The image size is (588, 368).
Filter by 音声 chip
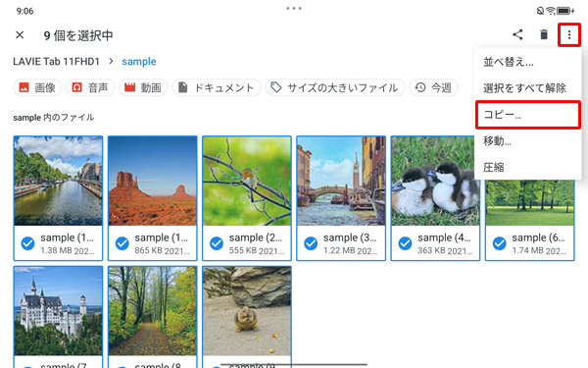coord(90,88)
